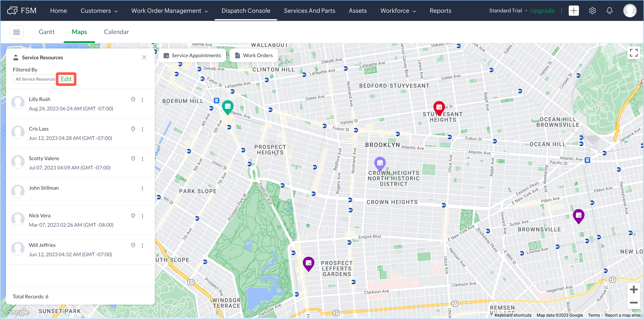Toggle the Service Appointments map layer
The width and height of the screenshot is (644, 319).
[x=192, y=56]
